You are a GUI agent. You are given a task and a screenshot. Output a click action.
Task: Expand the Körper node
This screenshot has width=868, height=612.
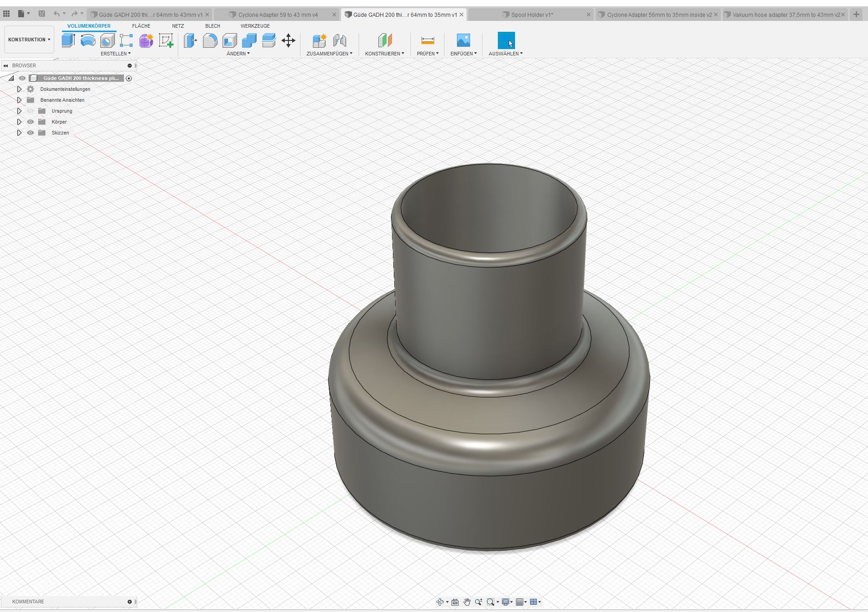click(19, 122)
